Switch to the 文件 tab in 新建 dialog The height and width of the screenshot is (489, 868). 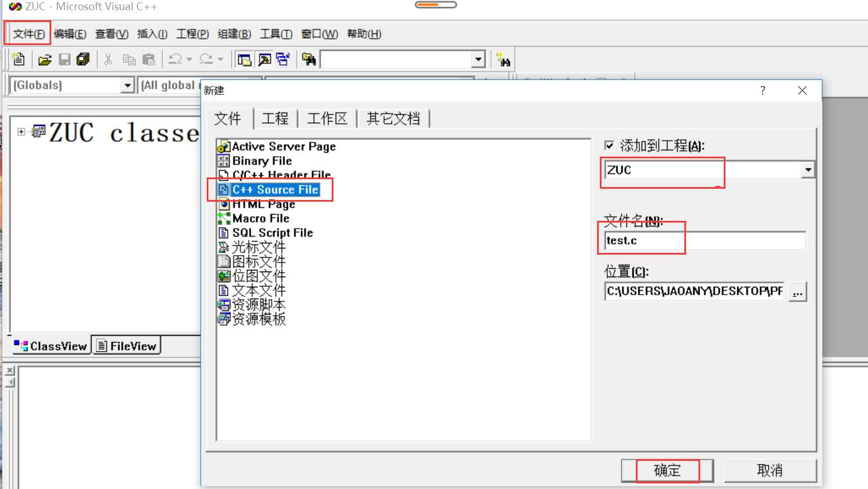pos(228,118)
